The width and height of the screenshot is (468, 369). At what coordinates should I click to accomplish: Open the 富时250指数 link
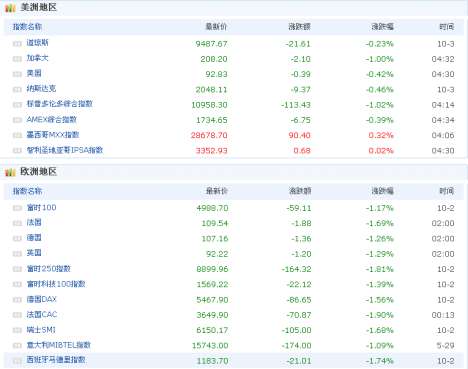click(49, 269)
